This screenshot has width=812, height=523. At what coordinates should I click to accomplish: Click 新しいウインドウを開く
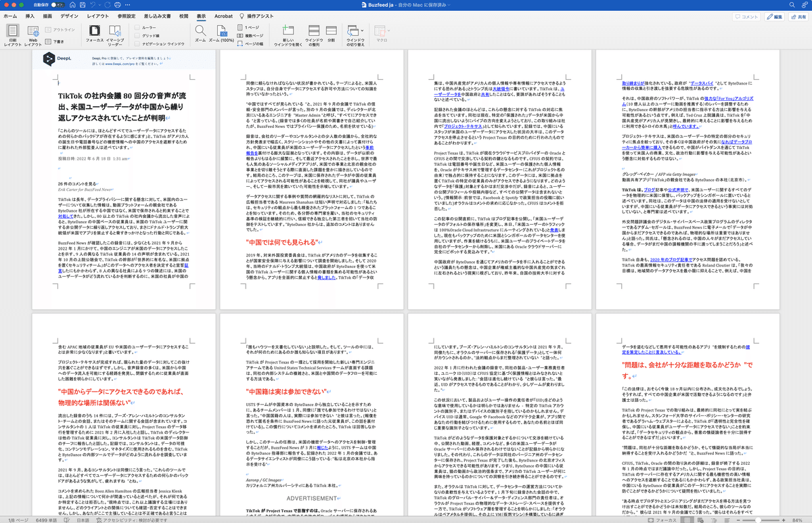[x=288, y=35]
